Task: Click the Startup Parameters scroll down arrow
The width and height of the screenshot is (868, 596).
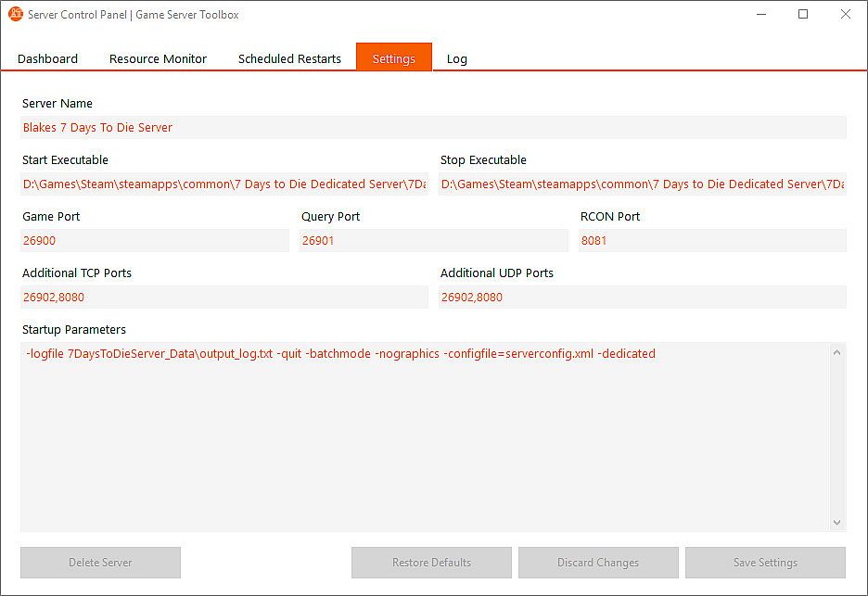Action: 837,523
